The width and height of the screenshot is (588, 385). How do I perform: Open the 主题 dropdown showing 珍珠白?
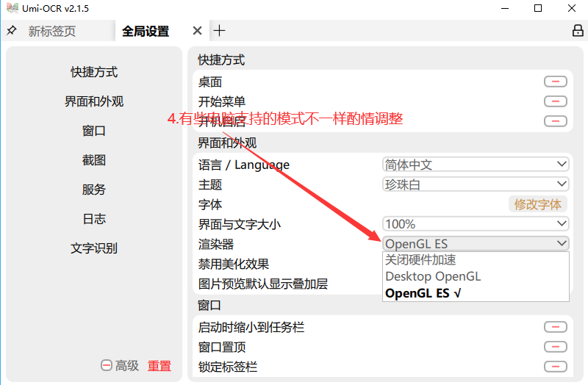pyautogui.click(x=476, y=184)
